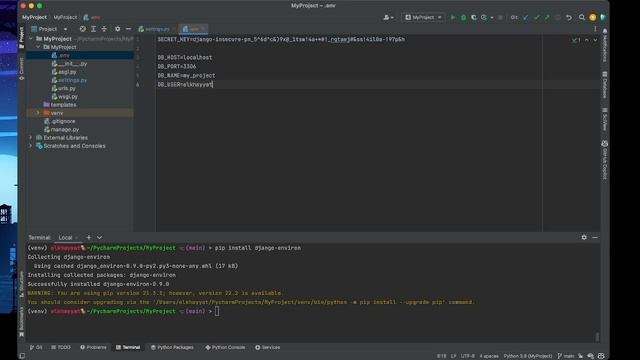The width and height of the screenshot is (640, 360).
Task: Commit changes with the green check icon
Action: (536, 18)
